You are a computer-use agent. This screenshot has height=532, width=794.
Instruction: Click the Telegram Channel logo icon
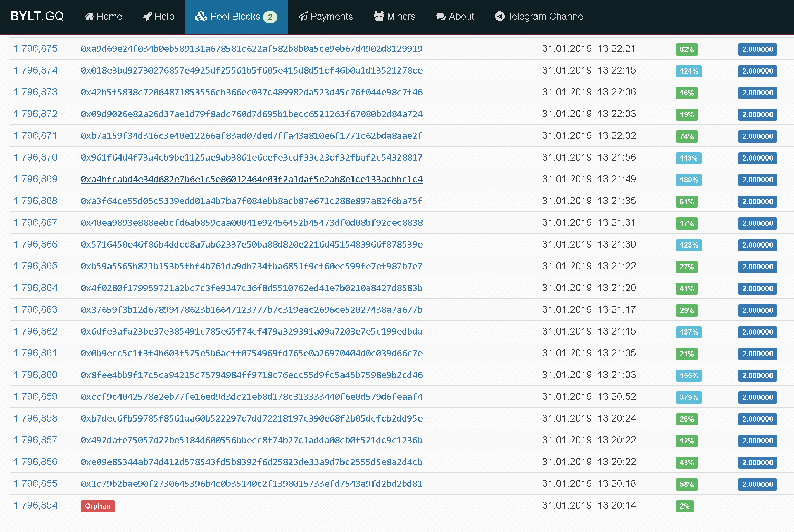click(x=500, y=16)
